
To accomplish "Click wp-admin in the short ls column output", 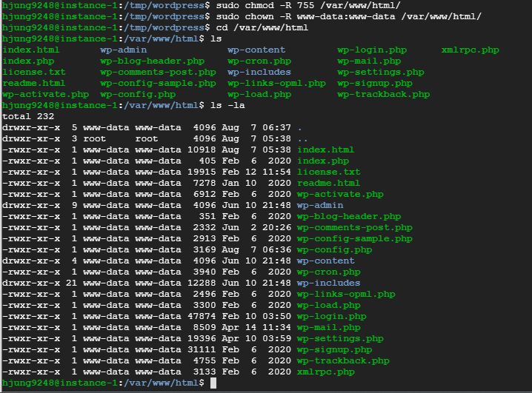I will (124, 50).
